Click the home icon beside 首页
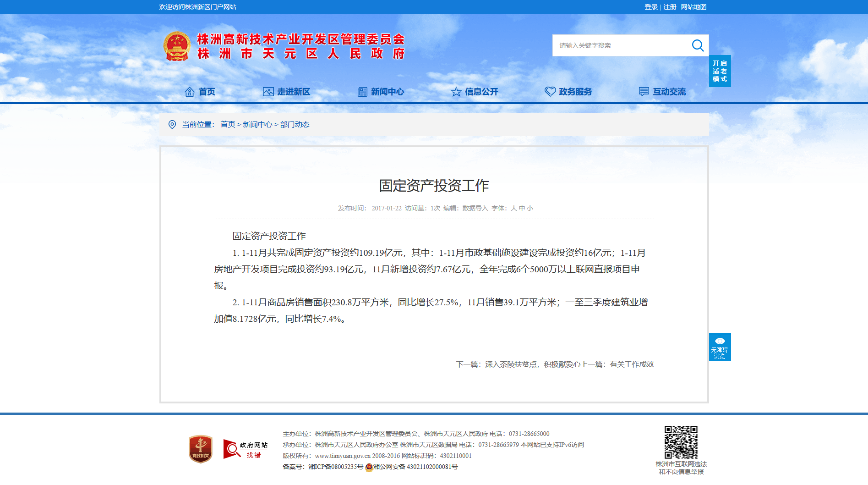 189,92
